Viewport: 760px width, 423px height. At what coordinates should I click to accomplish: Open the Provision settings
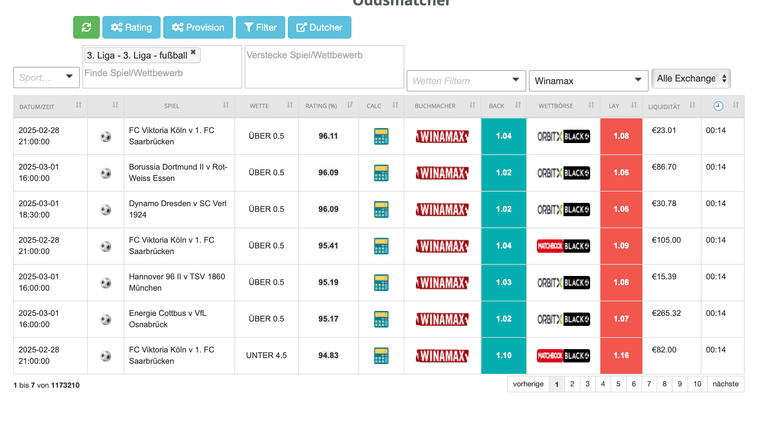click(x=198, y=27)
